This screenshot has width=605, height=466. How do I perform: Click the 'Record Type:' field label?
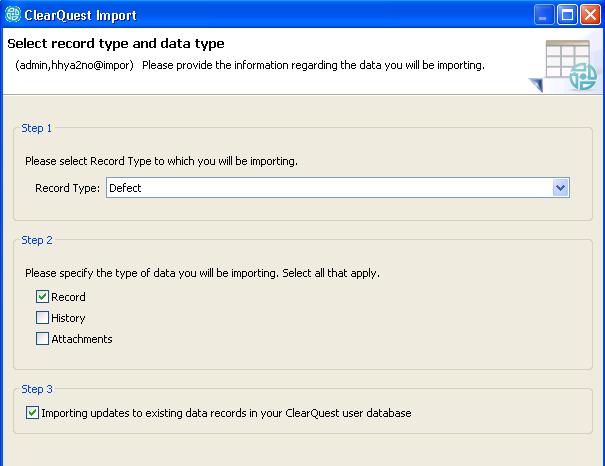click(67, 188)
